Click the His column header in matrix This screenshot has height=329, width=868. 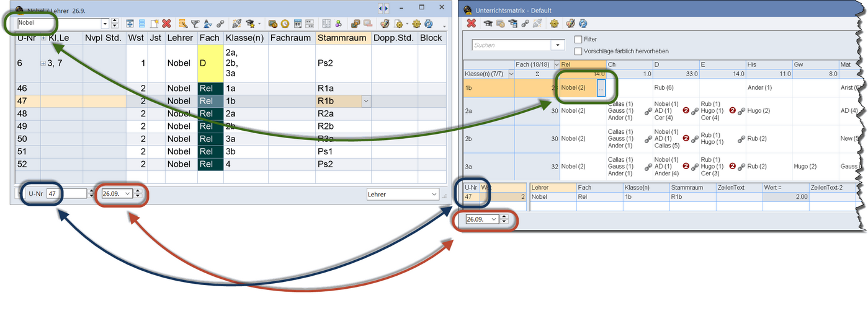(x=769, y=64)
